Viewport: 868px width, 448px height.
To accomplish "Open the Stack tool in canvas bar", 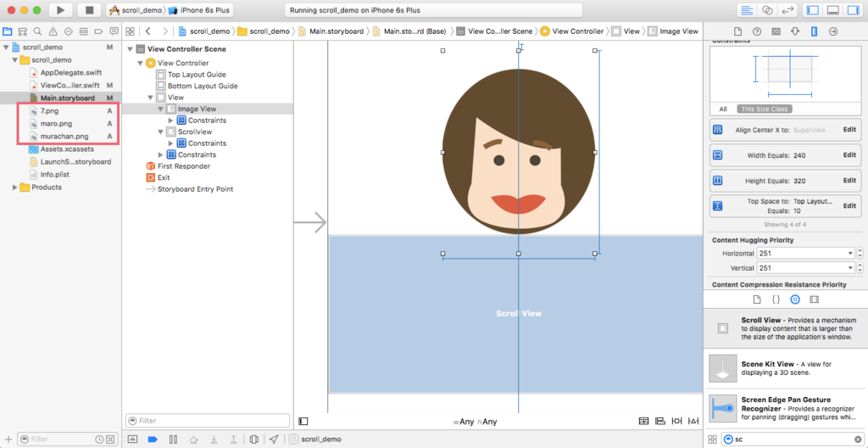I will (x=643, y=422).
